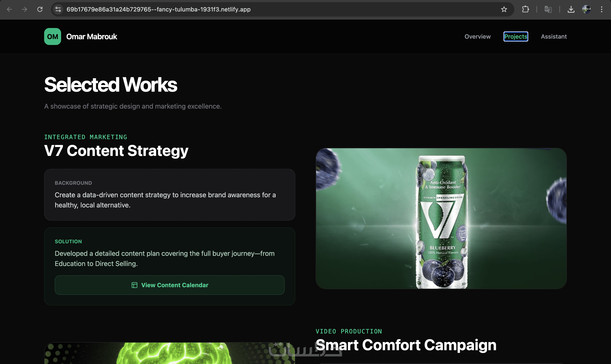Click the browser forward arrow
Image resolution: width=611 pixels, height=364 pixels.
(x=25, y=9)
